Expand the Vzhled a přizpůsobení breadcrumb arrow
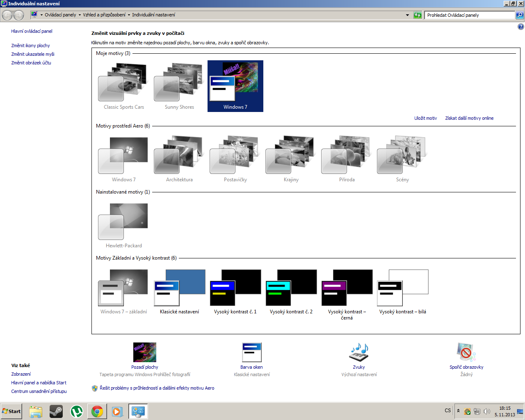525x420 pixels. pyautogui.click(x=129, y=15)
